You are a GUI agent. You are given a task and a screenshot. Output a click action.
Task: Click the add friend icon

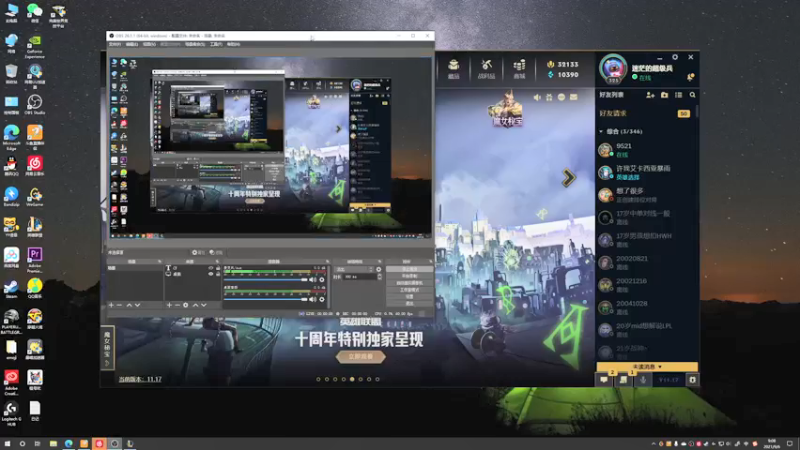tap(650, 95)
